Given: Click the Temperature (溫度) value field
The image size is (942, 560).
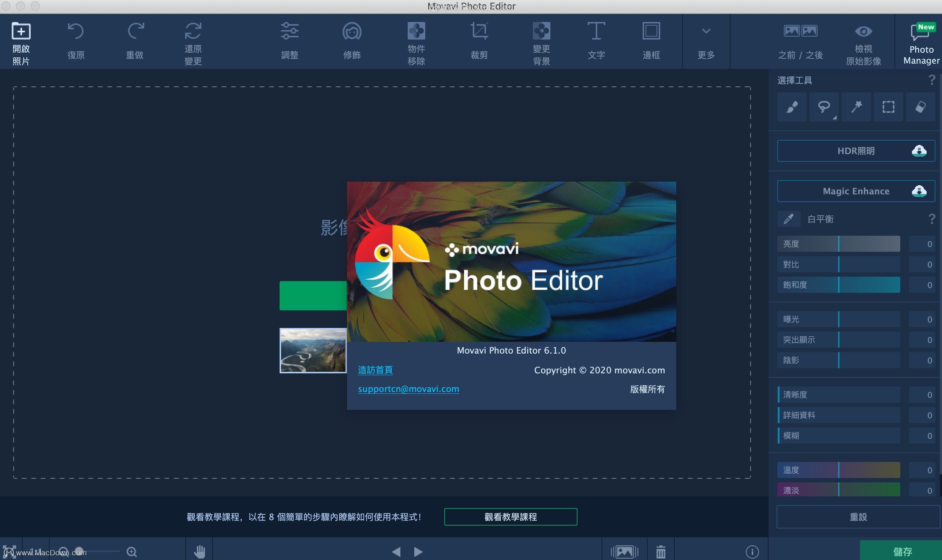Looking at the screenshot, I should [x=922, y=470].
